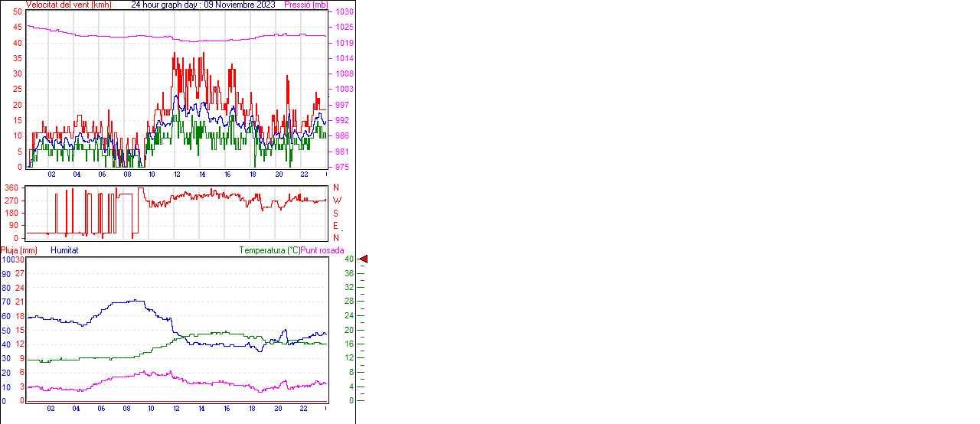The height and width of the screenshot is (424, 980).
Task: Select the 'Pressió (mb)' axis label
Action: pyautogui.click(x=305, y=5)
